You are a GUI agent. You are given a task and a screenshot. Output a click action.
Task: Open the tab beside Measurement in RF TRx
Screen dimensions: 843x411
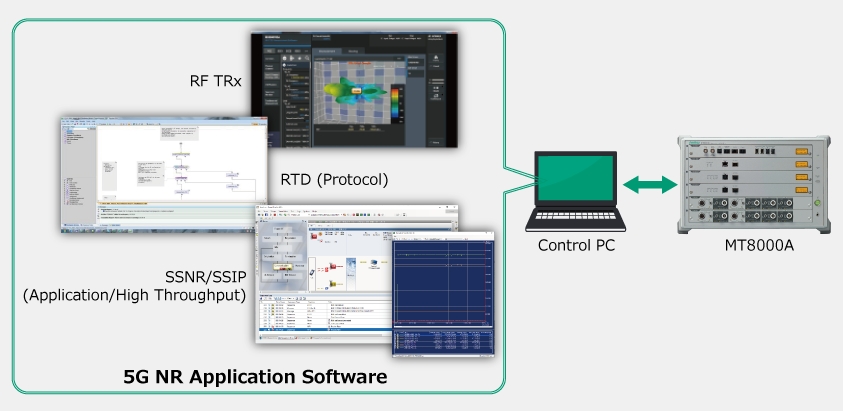click(353, 51)
